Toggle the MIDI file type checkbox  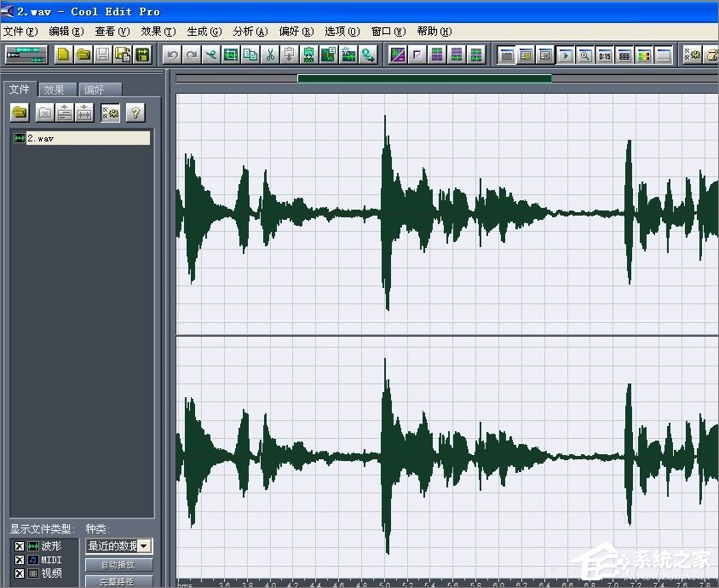click(x=19, y=560)
